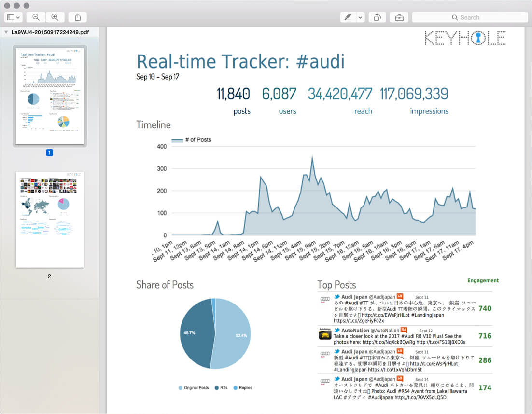Click the Engagement column header
Image resolution: width=532 pixels, height=414 pixels.
pos(483,280)
